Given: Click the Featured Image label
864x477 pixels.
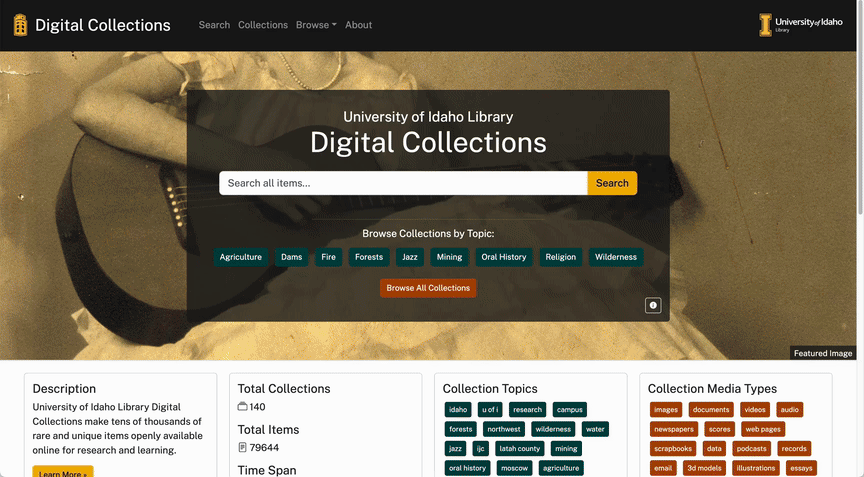Looking at the screenshot, I should (x=823, y=353).
